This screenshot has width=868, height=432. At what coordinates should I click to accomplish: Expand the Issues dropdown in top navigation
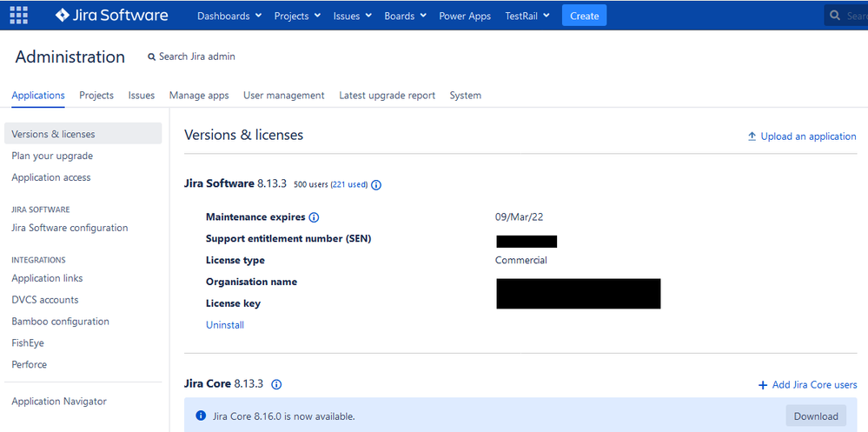(x=353, y=16)
